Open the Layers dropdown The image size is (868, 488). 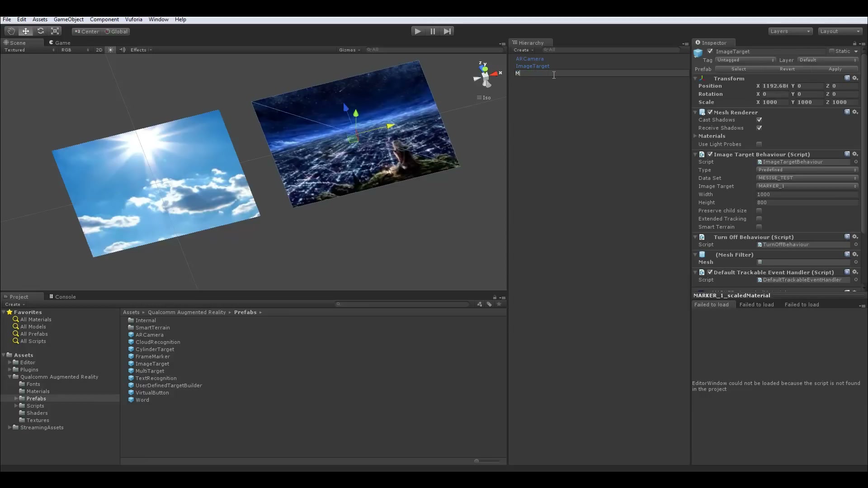790,31
